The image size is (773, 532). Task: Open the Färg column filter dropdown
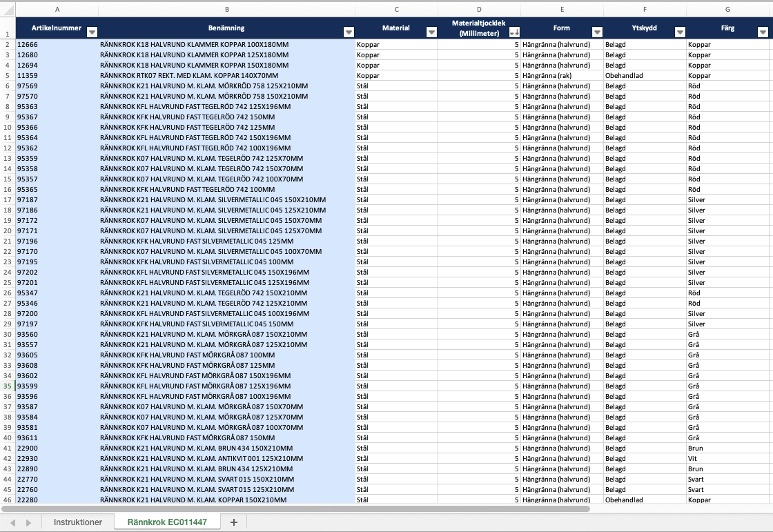(x=763, y=32)
